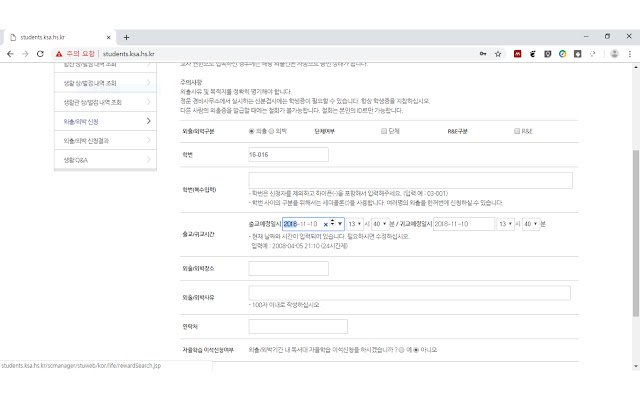
Task: Open the departure minute dropdown showing 40
Action: click(x=380, y=224)
